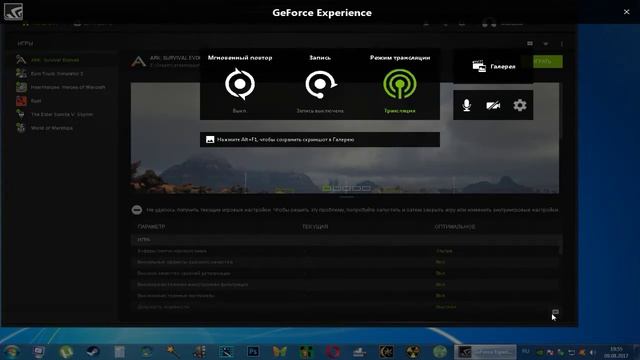Open the feedback icon at window bottom-right
Image resolution: width=640 pixels, height=360 pixels.
(x=555, y=312)
